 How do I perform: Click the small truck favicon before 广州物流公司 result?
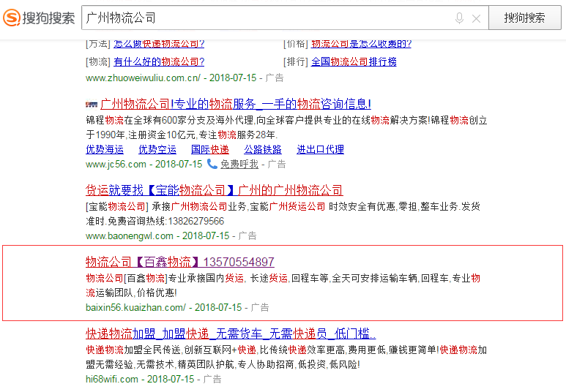[92, 105]
